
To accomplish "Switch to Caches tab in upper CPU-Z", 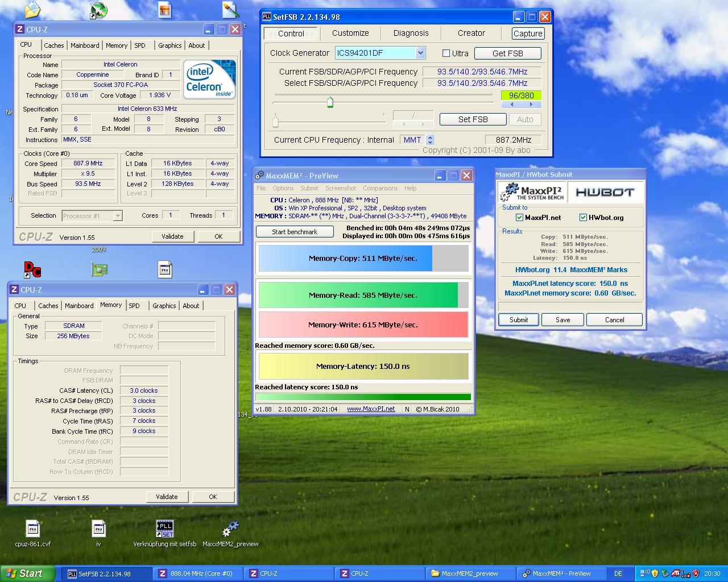I will [x=54, y=45].
